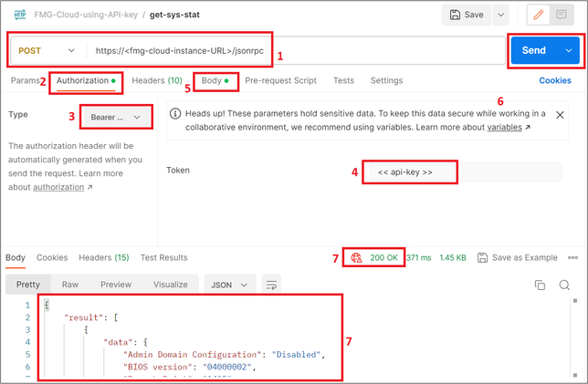Screen dimensions: 588x384
Task: Switch response view to Raw
Action: click(69, 285)
